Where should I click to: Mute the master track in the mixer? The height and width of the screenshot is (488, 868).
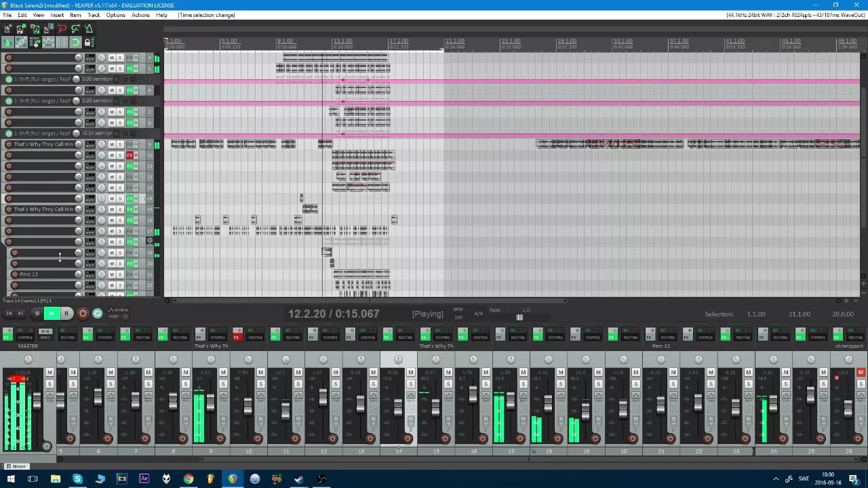pos(49,373)
